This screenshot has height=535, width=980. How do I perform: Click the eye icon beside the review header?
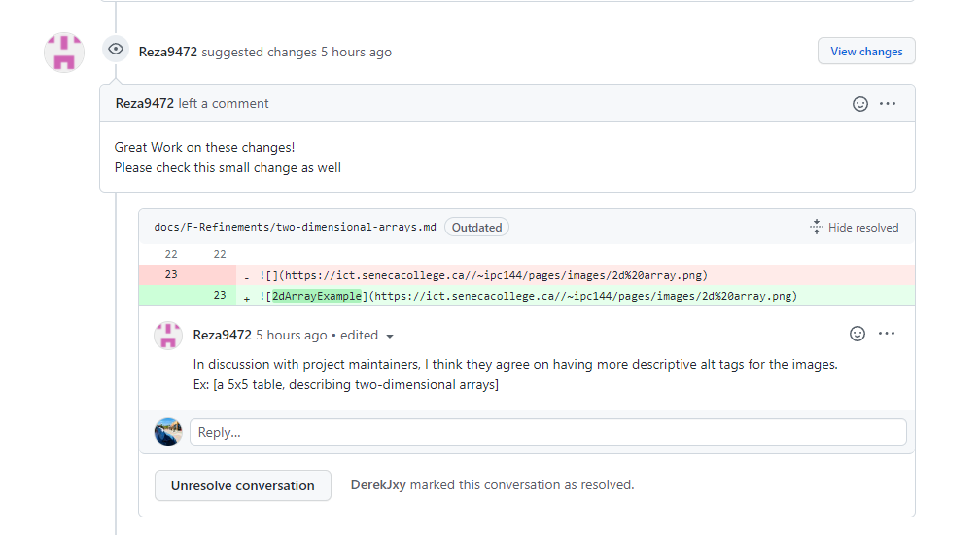coord(116,50)
